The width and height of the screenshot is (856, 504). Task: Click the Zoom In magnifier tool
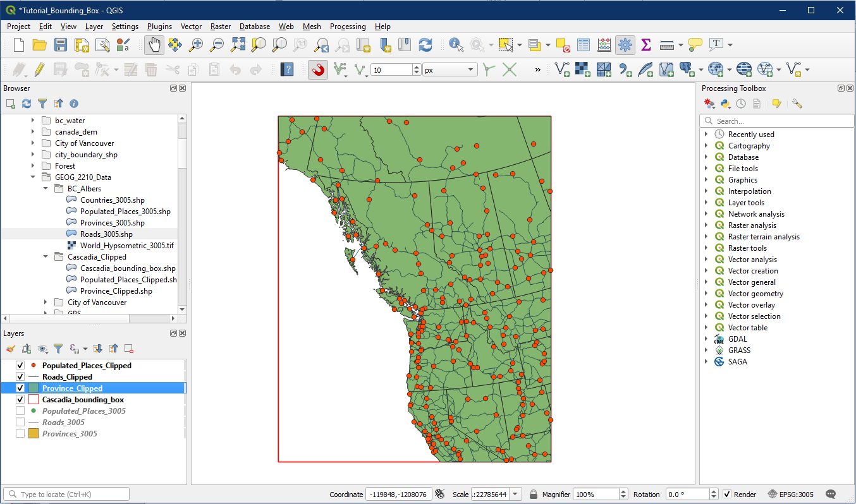click(x=196, y=45)
